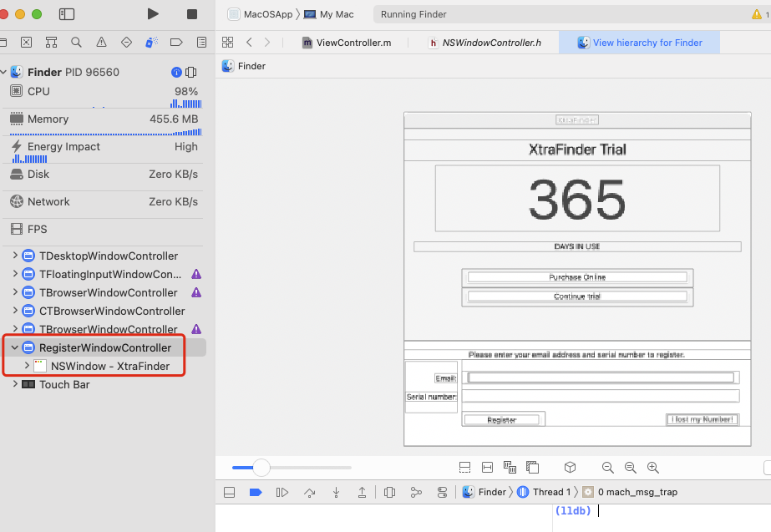Expand NSWindow - XtraFinder node
The height and width of the screenshot is (532, 771).
(x=27, y=366)
